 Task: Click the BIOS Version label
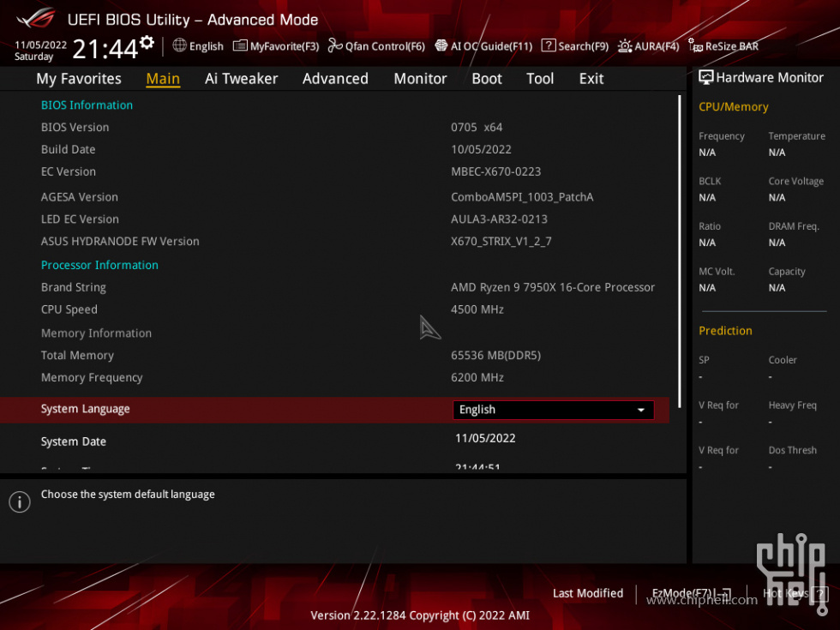pos(75,128)
